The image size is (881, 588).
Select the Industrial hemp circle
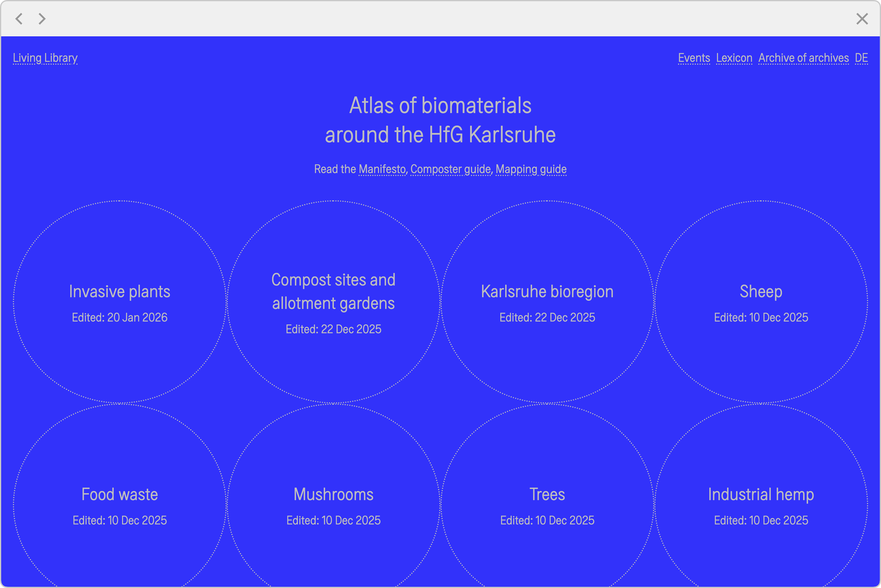coord(760,494)
